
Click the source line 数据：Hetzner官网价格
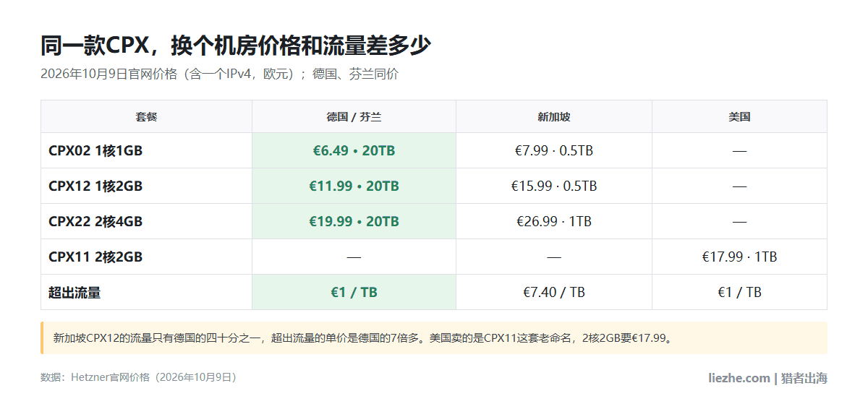click(x=139, y=377)
